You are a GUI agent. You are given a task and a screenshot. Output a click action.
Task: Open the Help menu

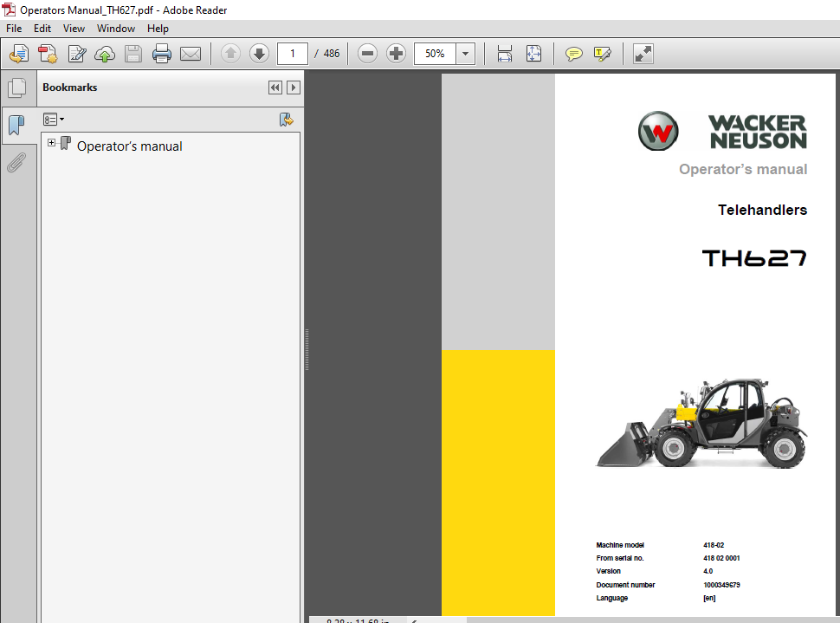(158, 29)
